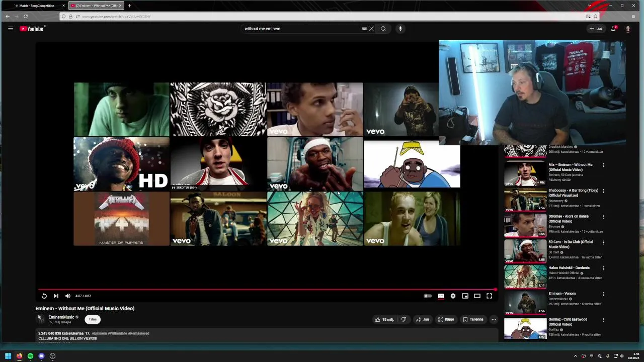Open Spotify from the taskbar
The image size is (644, 362).
coord(30,356)
